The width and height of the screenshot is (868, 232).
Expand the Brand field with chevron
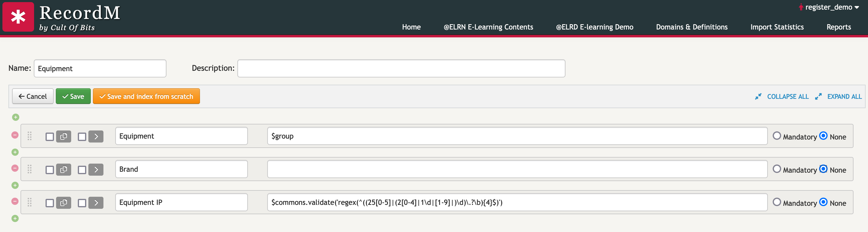point(96,169)
